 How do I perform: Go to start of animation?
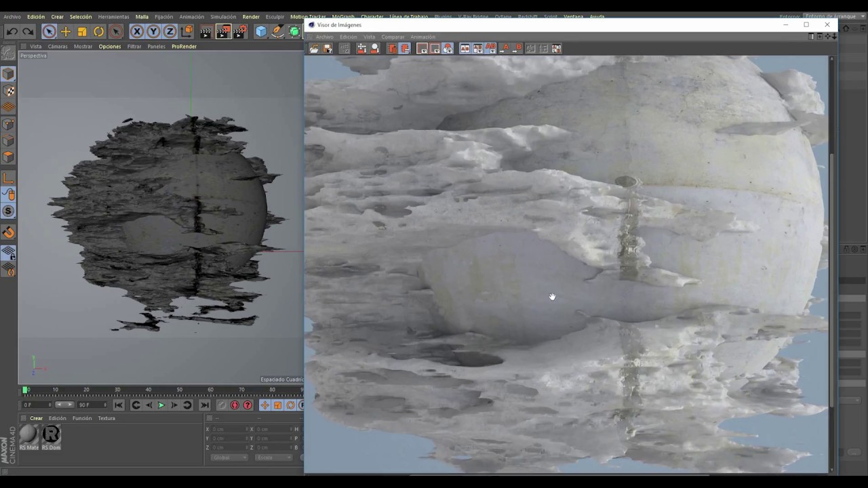119,405
